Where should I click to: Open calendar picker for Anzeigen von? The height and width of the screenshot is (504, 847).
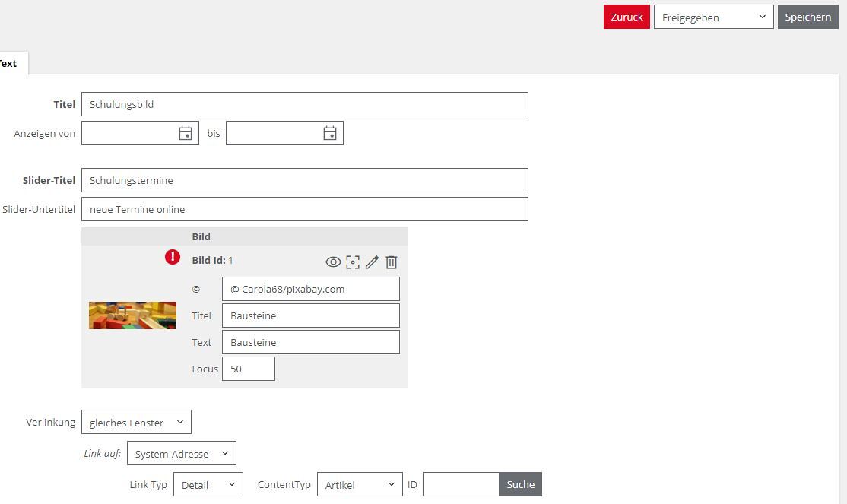[186, 134]
